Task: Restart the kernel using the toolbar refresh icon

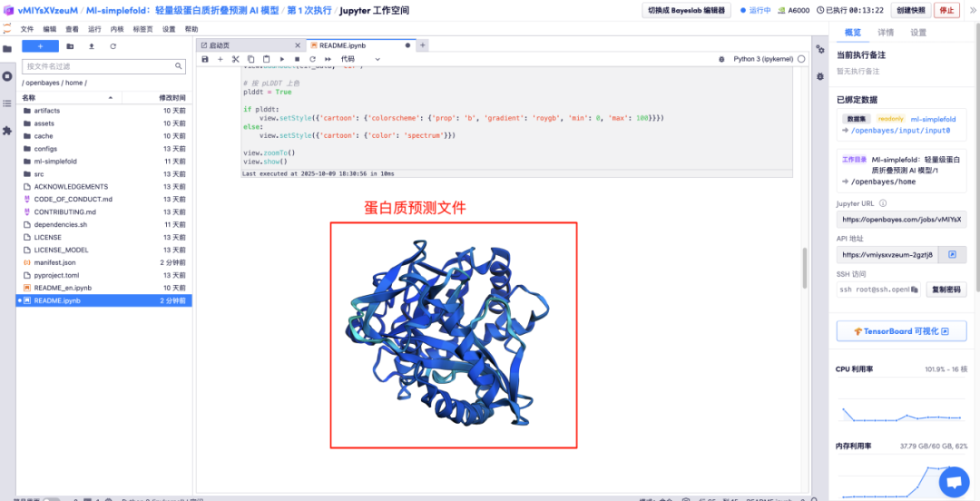Action: tap(312, 59)
